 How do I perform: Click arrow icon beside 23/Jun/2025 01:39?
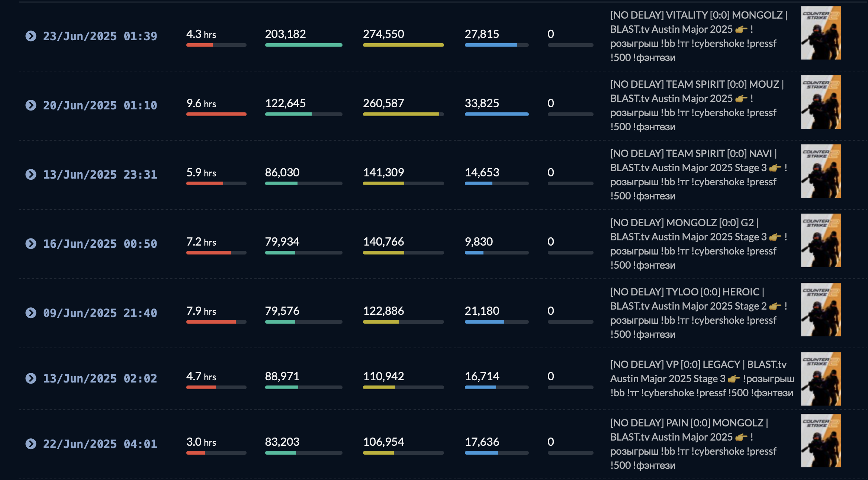pos(31,36)
